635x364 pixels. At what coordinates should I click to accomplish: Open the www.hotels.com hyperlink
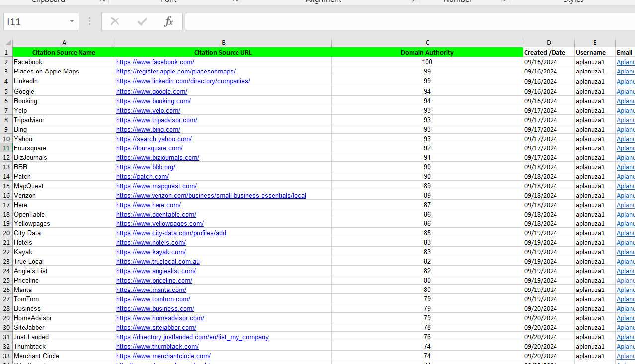(151, 243)
